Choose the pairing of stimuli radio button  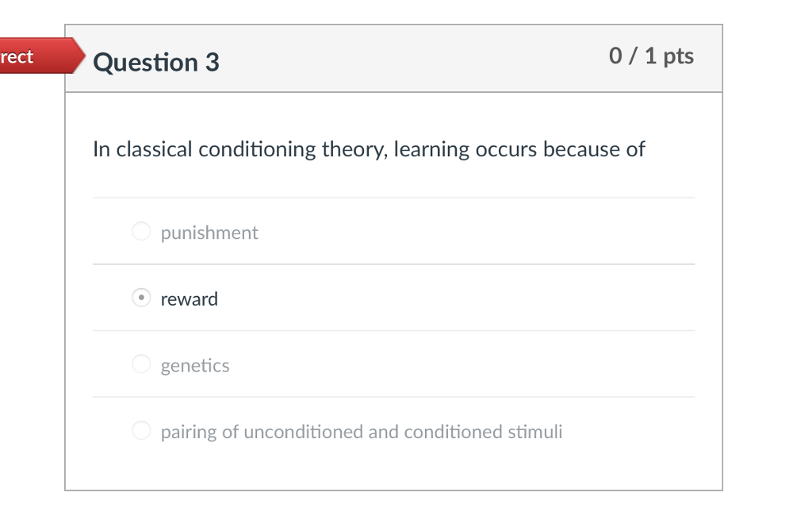[x=141, y=430]
